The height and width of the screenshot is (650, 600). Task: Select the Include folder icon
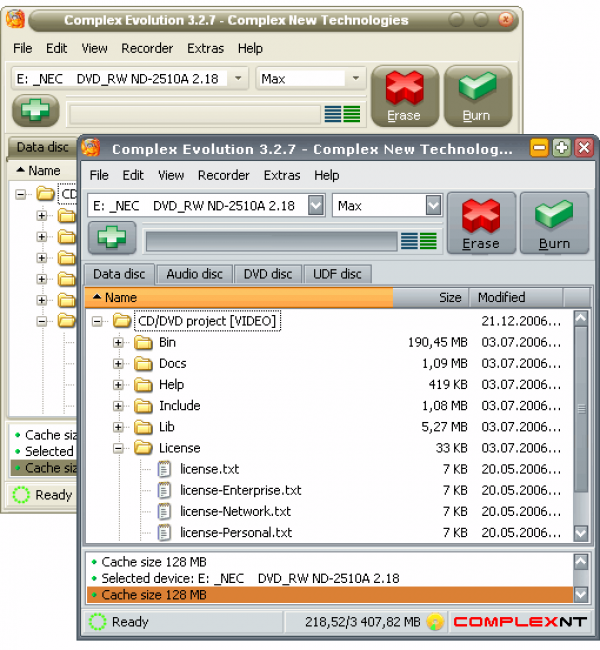tap(143, 406)
